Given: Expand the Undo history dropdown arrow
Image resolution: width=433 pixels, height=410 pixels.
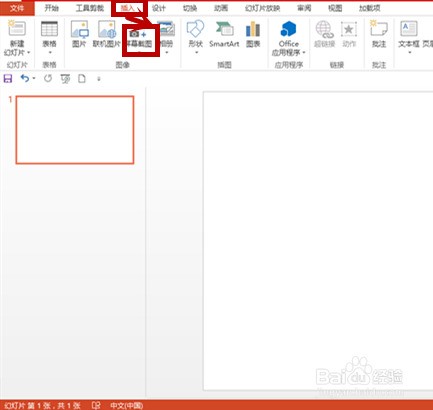Looking at the screenshot, I should pos(34,79).
